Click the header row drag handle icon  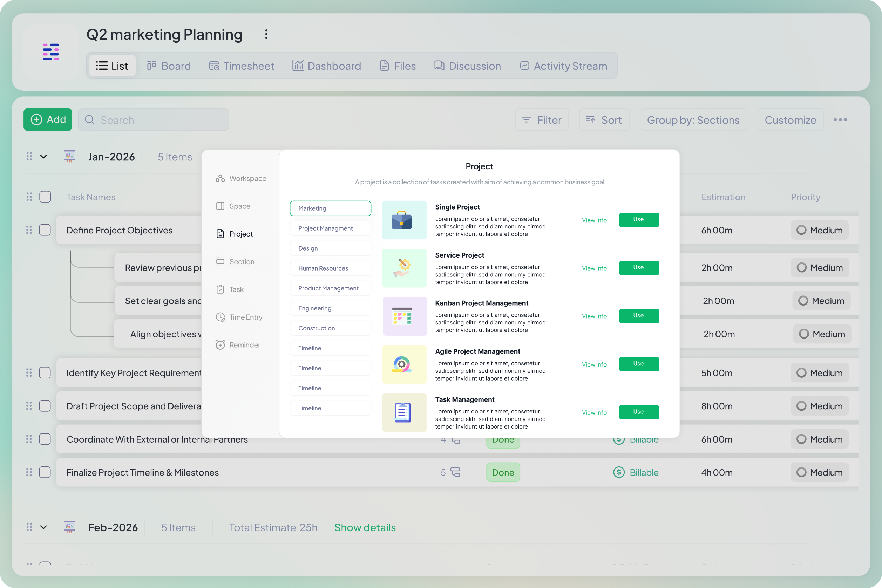pos(29,197)
